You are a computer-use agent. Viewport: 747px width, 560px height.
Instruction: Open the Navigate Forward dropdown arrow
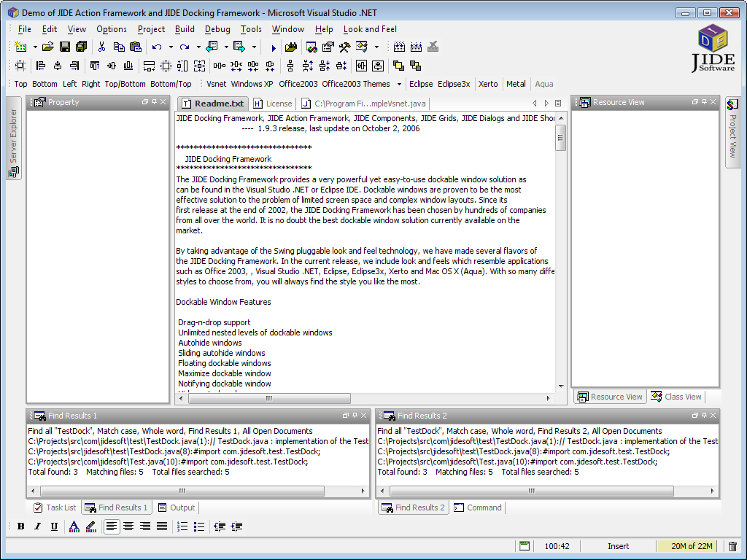coord(254,47)
